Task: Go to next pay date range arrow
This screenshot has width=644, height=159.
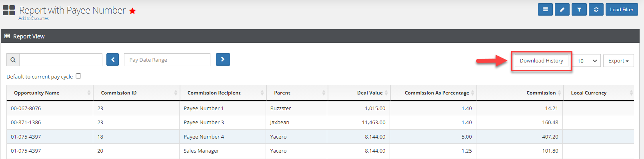Action: [x=223, y=59]
